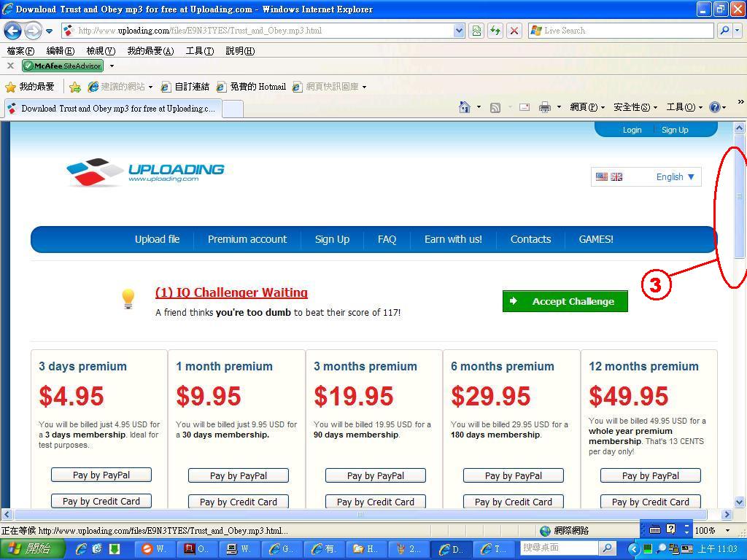Click the blank new tab button

tap(233, 109)
